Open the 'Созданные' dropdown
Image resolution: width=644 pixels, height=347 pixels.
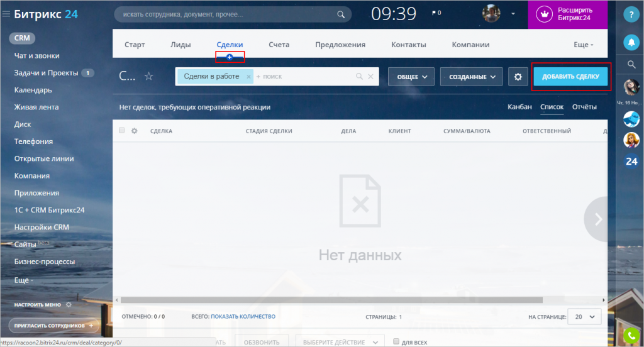point(471,77)
